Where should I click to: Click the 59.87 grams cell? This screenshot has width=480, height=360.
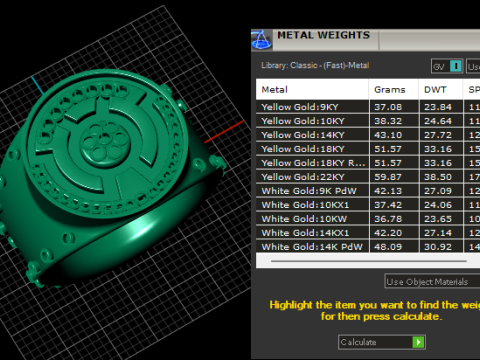(x=394, y=177)
